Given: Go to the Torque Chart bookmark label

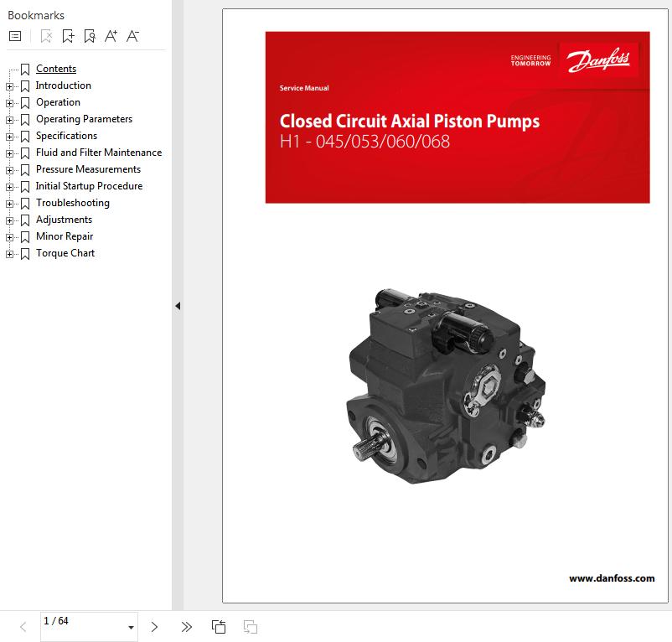Looking at the screenshot, I should coord(65,253).
